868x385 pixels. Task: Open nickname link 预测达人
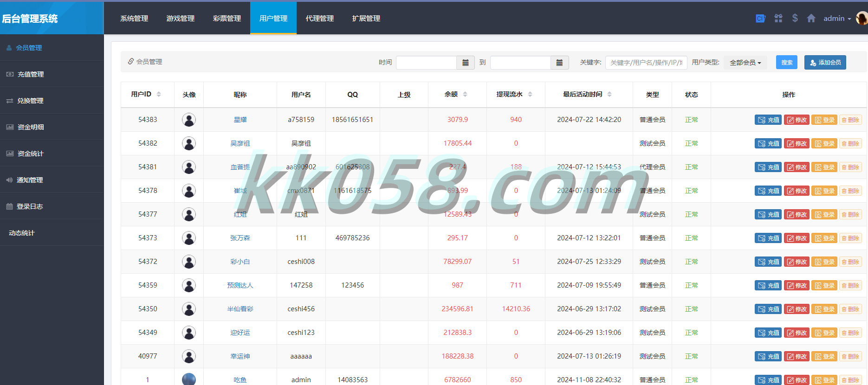[240, 285]
